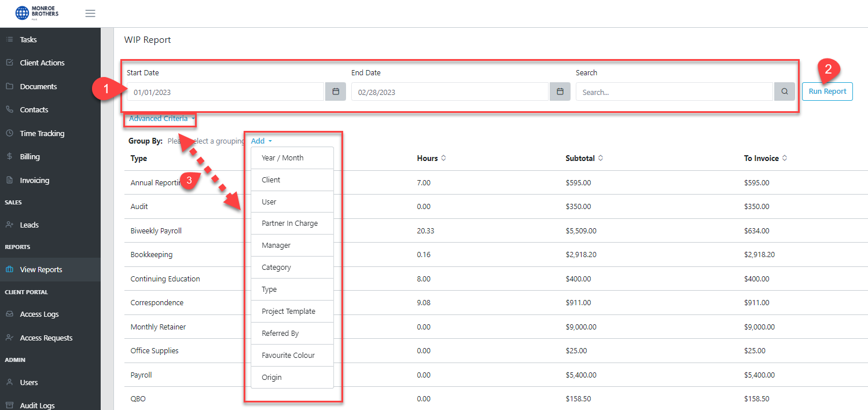Open the Group By Add dropdown

click(261, 140)
